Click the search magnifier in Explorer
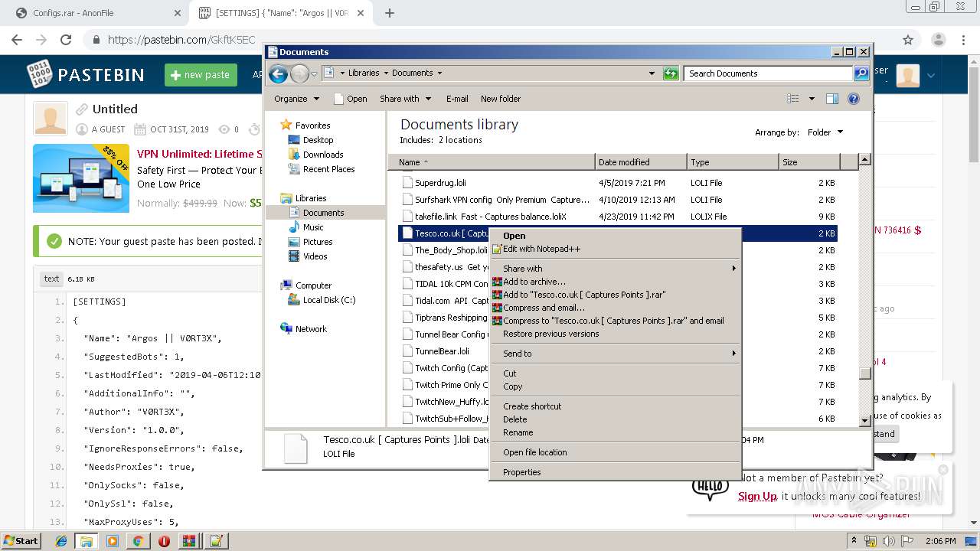 point(861,73)
